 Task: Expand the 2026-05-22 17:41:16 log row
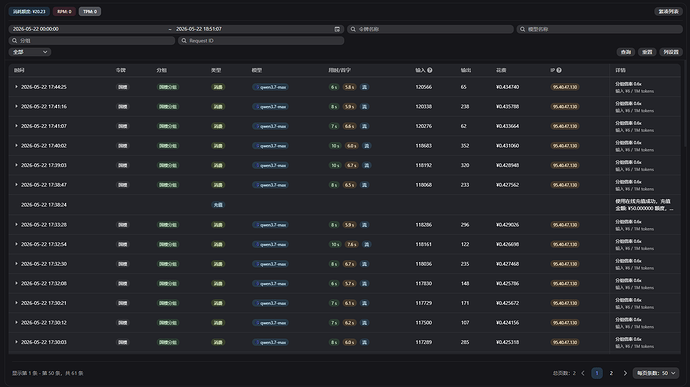(x=16, y=107)
